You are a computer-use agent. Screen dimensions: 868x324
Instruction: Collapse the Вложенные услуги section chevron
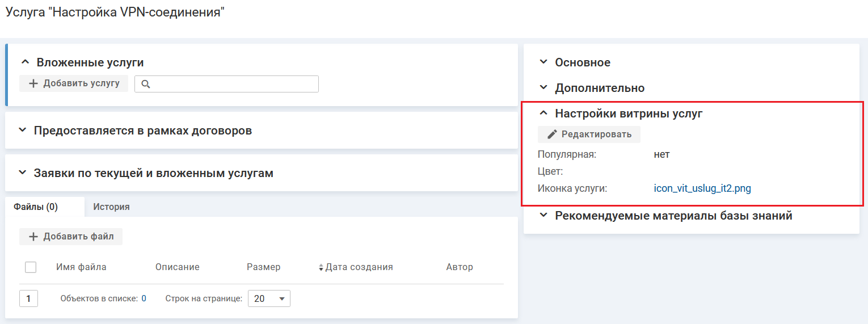click(24, 62)
